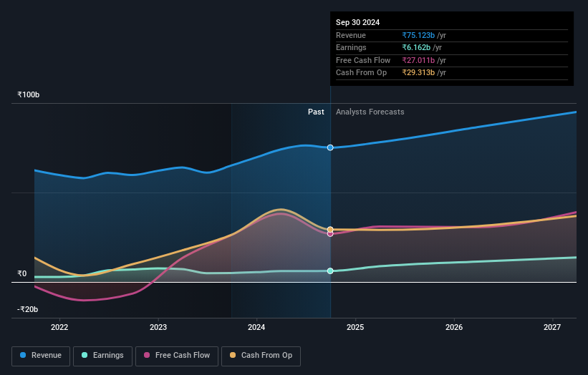Toggle the Cash From Op legend button
Viewport: 588px width, 375px height.
(x=261, y=356)
